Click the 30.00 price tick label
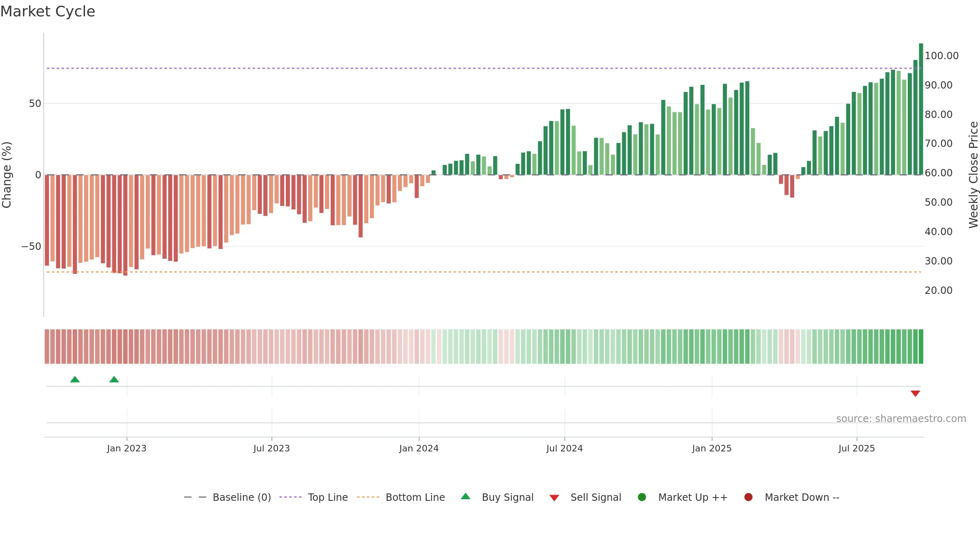This screenshot has height=551, width=980. [x=938, y=261]
